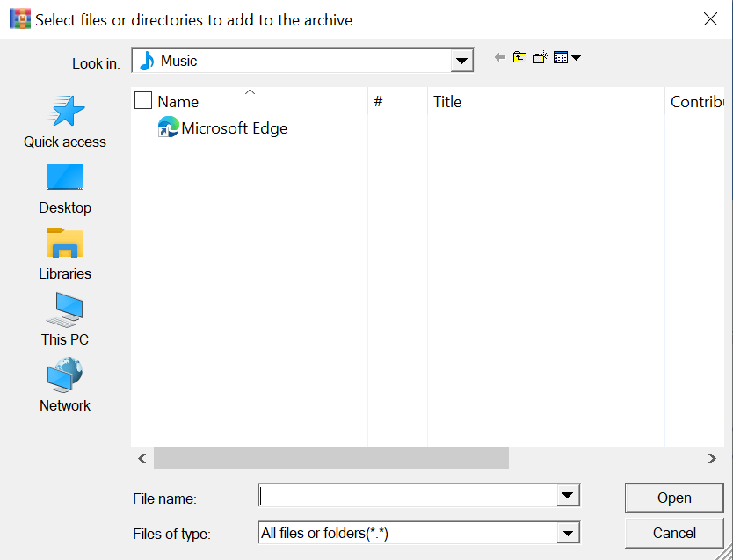Check the select-all checkbox beside Name
Screen dimensions: 733x560
[x=143, y=101]
